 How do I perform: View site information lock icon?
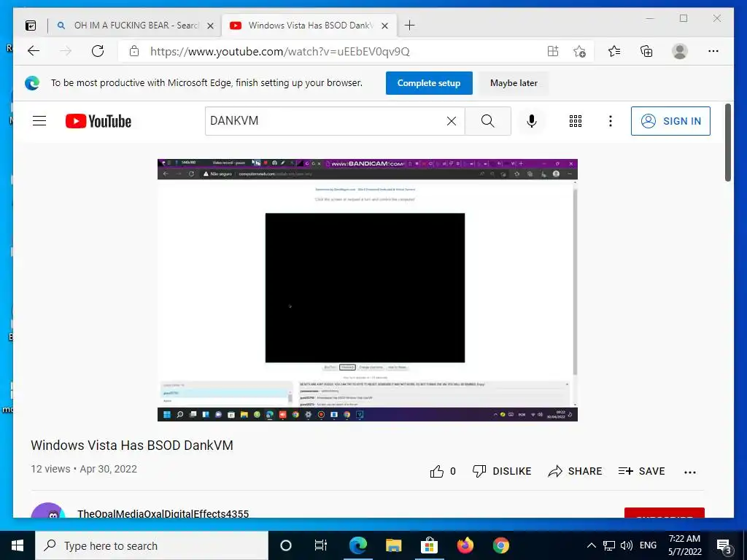coord(134,52)
